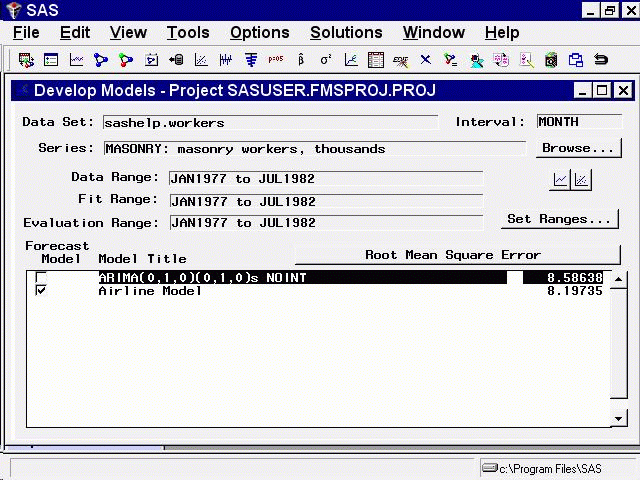Click the beta parameter estimates toolbar icon
This screenshot has width=640, height=480.
click(x=301, y=60)
